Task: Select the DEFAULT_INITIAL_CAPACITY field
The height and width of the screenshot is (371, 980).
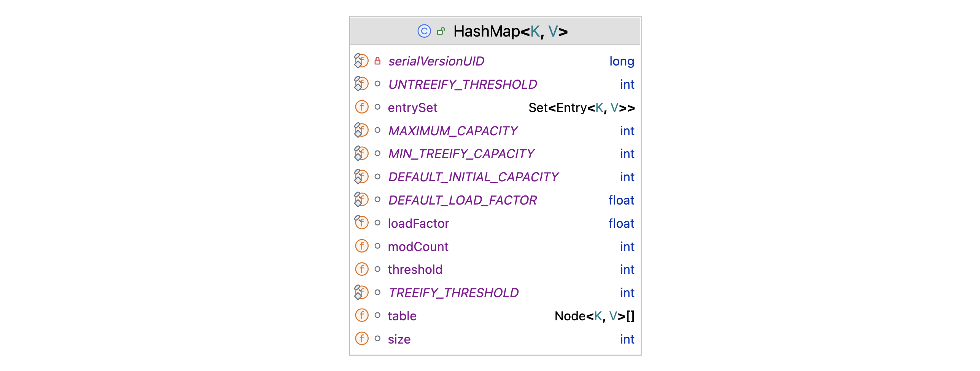Action: pos(473,177)
